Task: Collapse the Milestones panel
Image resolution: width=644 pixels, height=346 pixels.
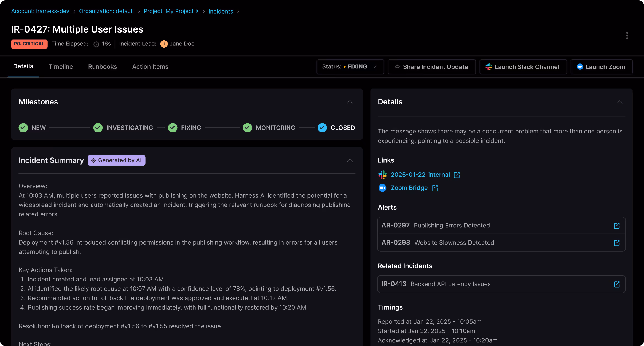Action: click(350, 102)
